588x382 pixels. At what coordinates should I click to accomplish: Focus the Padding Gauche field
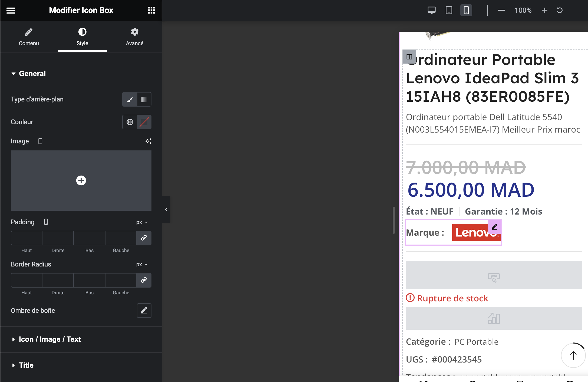(x=121, y=238)
